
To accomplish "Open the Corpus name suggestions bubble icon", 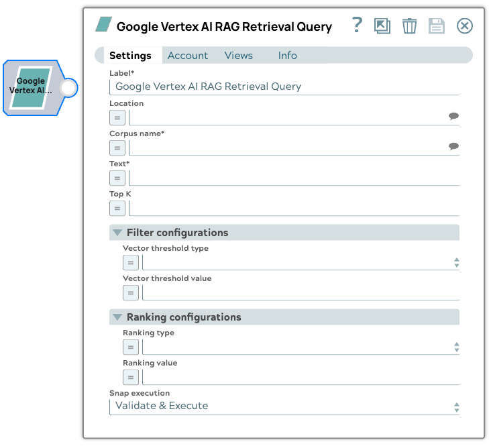I will [x=453, y=147].
